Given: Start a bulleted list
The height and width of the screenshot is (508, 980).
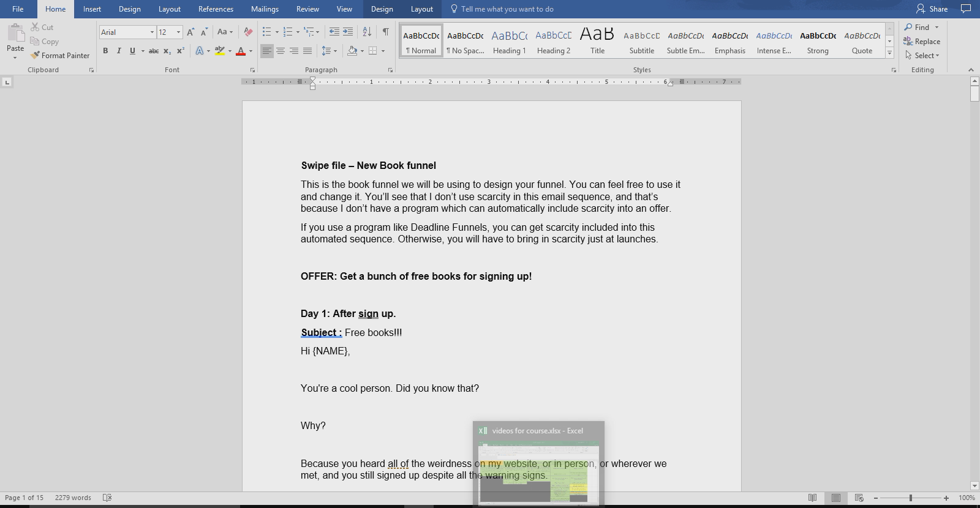Looking at the screenshot, I should pos(266,32).
